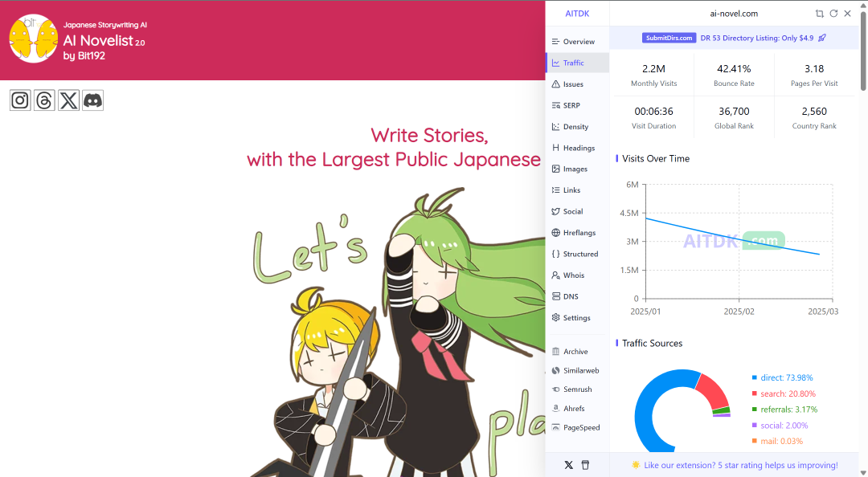Open the Semrush external link
This screenshot has height=477, width=868.
(x=577, y=389)
